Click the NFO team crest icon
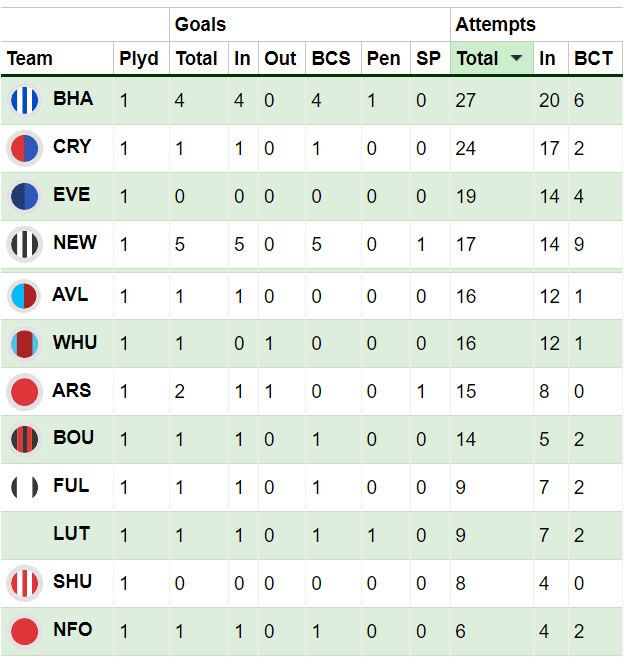Image resolution: width=628 pixels, height=664 pixels. 24,631
